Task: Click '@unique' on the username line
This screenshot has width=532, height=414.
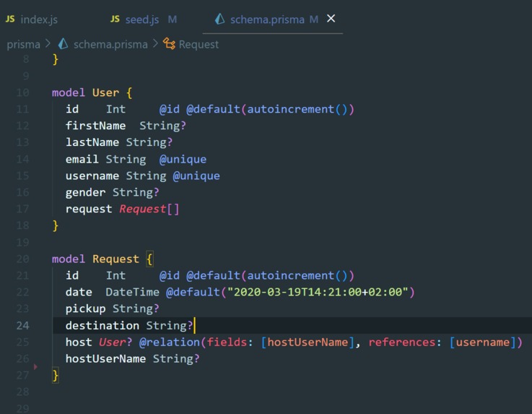Action: (196, 176)
